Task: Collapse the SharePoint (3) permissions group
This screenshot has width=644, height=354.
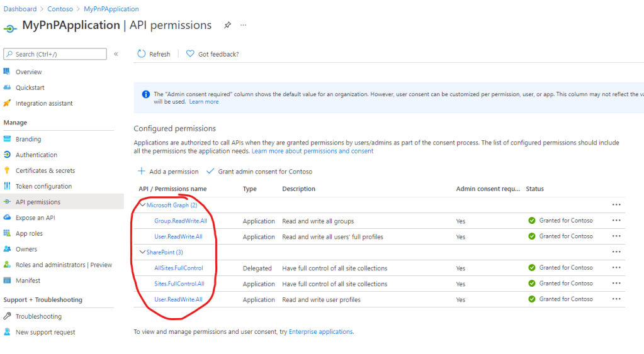Action: [143, 252]
